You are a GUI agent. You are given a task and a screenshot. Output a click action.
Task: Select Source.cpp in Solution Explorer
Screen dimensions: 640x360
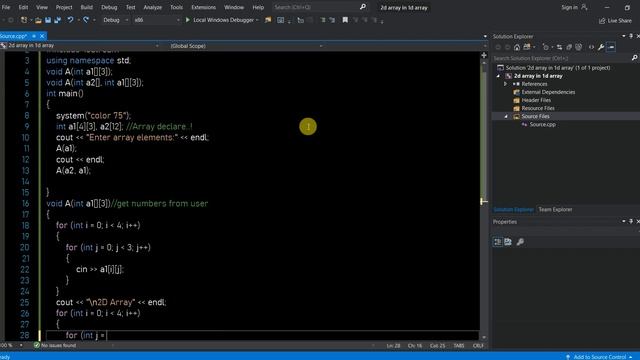point(542,124)
